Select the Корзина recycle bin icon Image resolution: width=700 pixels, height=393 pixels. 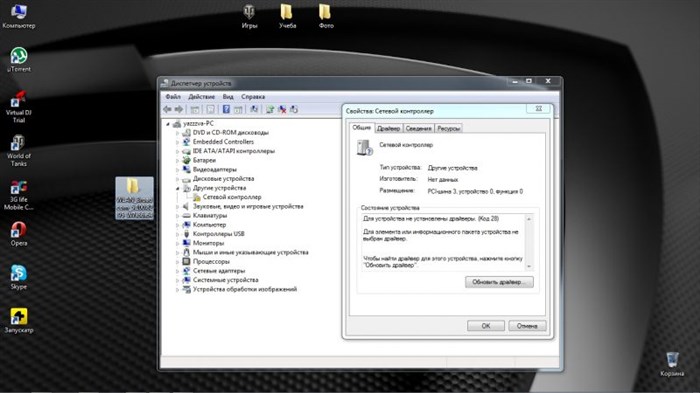[x=672, y=364]
